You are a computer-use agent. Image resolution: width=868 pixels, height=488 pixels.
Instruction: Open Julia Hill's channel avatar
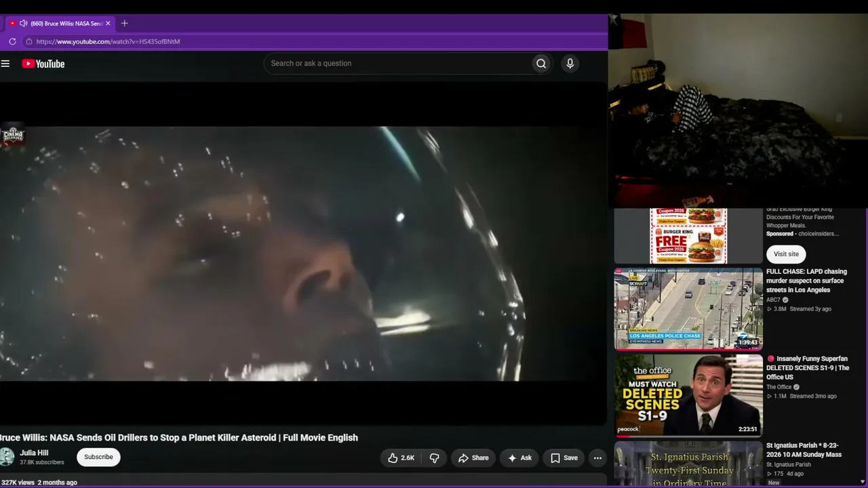(x=6, y=457)
